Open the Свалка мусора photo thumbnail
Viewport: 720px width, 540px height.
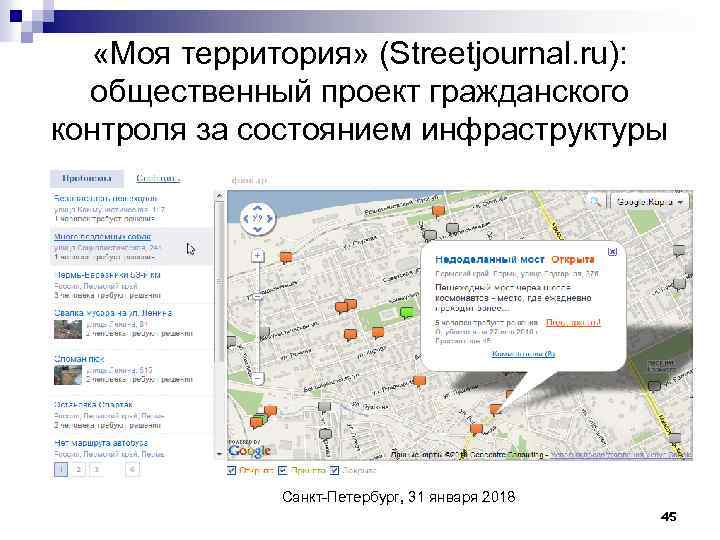tap(68, 329)
